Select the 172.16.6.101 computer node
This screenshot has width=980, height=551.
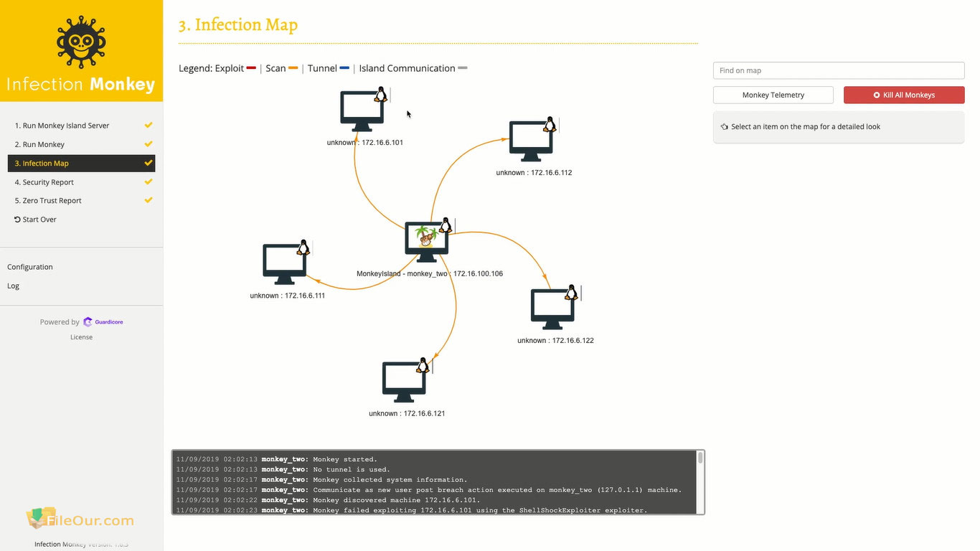(x=362, y=111)
